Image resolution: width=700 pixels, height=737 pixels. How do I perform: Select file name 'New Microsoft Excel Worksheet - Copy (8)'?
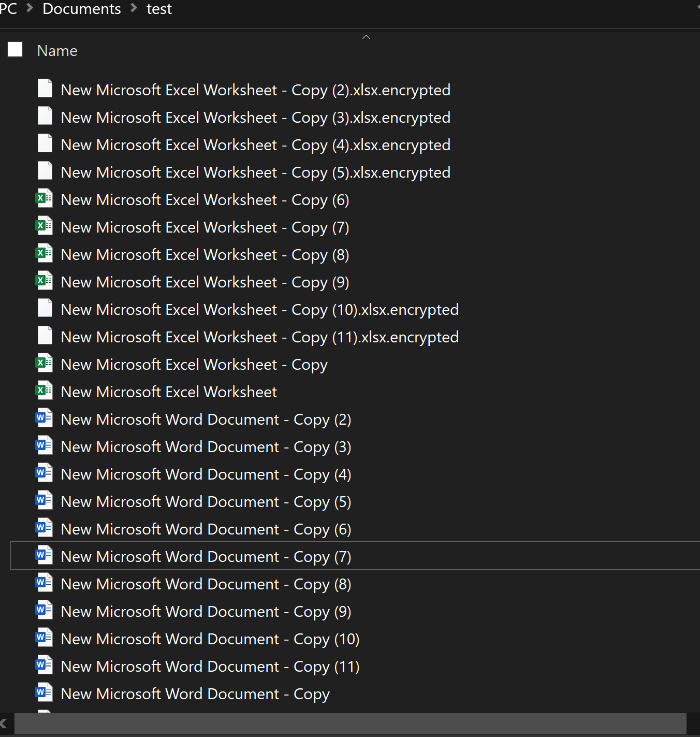click(205, 255)
